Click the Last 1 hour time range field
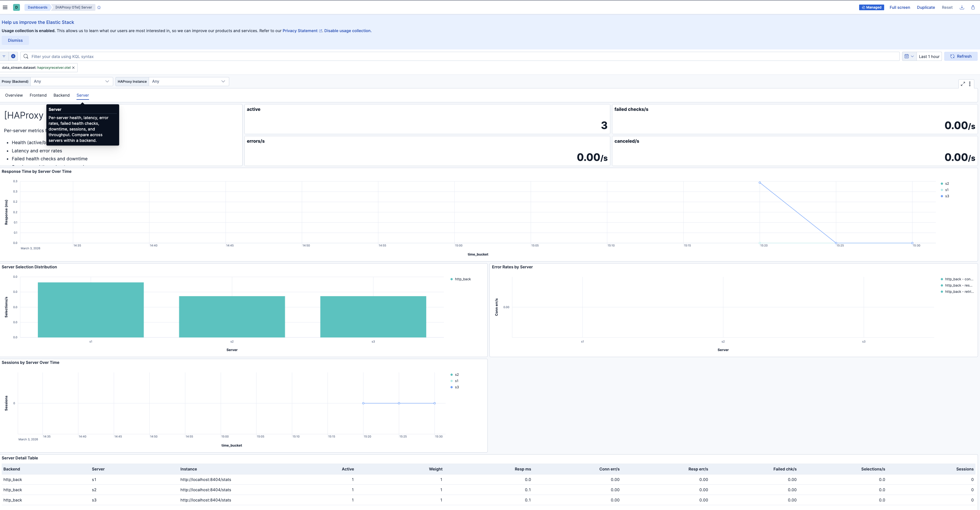The image size is (980, 510). click(x=929, y=56)
